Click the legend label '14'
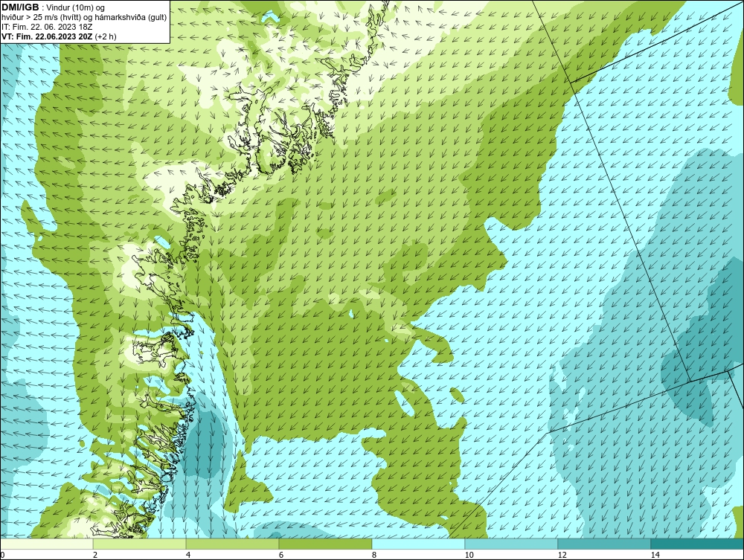 (x=655, y=556)
